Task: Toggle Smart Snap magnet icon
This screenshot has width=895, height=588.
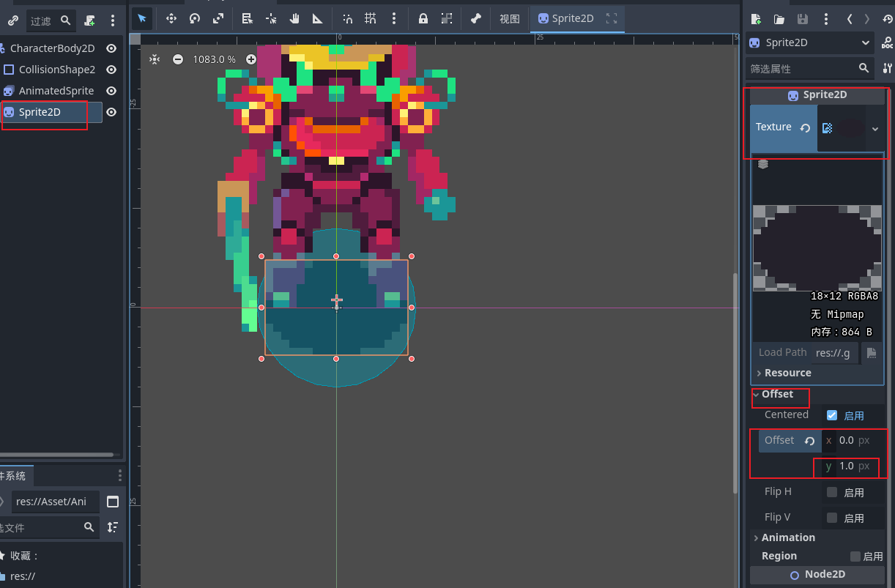Action: pos(348,18)
